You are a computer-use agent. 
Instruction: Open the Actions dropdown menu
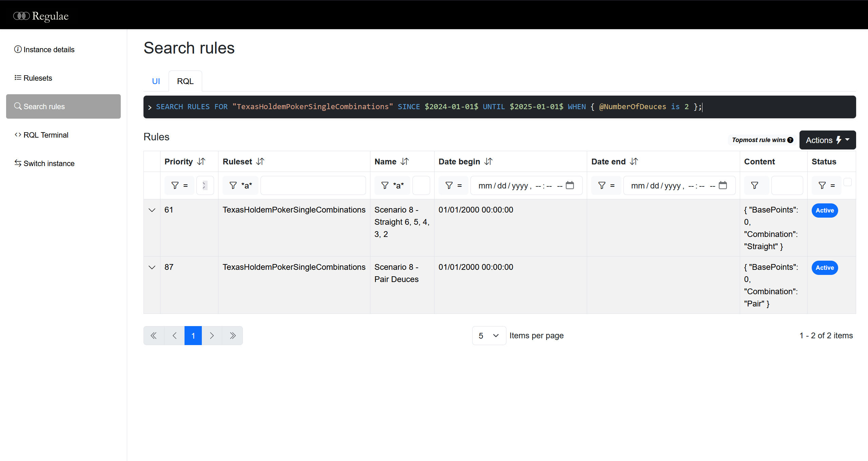(827, 140)
